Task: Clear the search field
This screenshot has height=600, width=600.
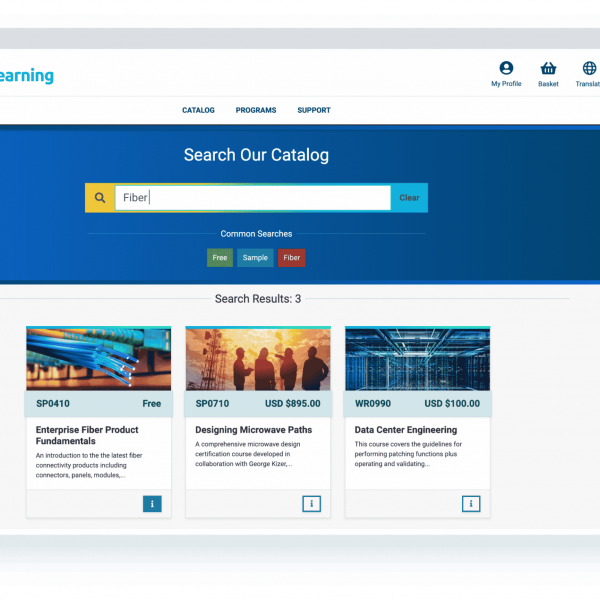Action: (x=409, y=198)
